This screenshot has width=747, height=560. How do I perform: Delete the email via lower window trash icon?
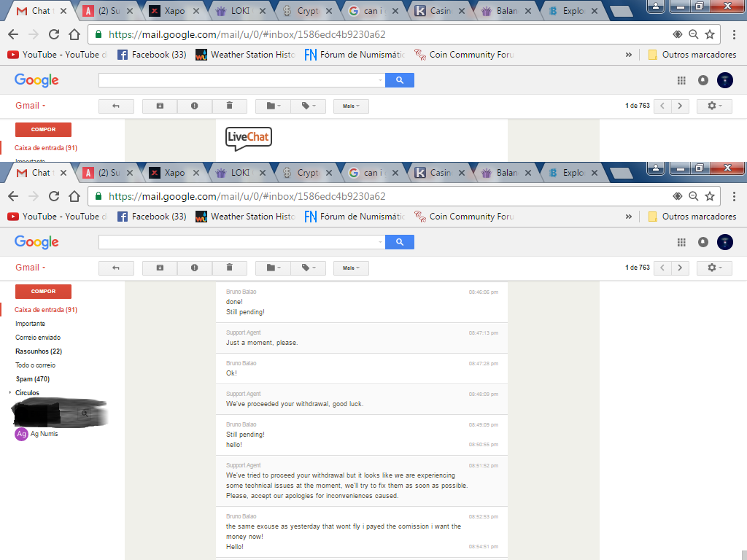tap(229, 268)
